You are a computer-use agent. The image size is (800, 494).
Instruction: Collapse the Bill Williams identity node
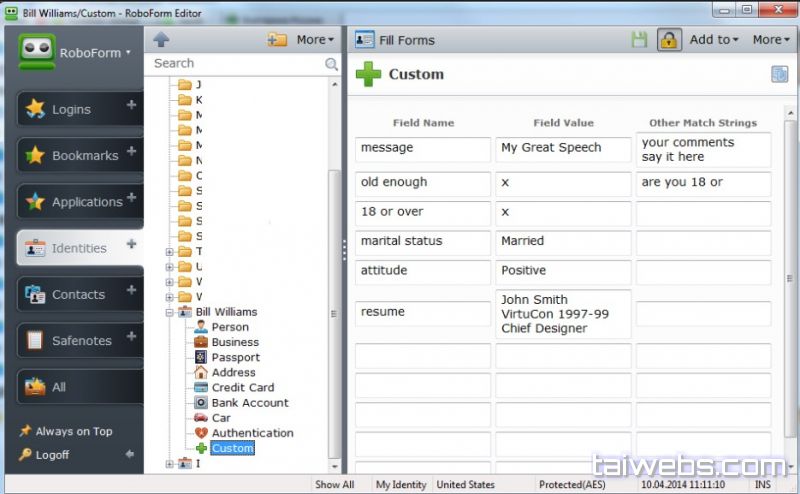pyautogui.click(x=170, y=312)
